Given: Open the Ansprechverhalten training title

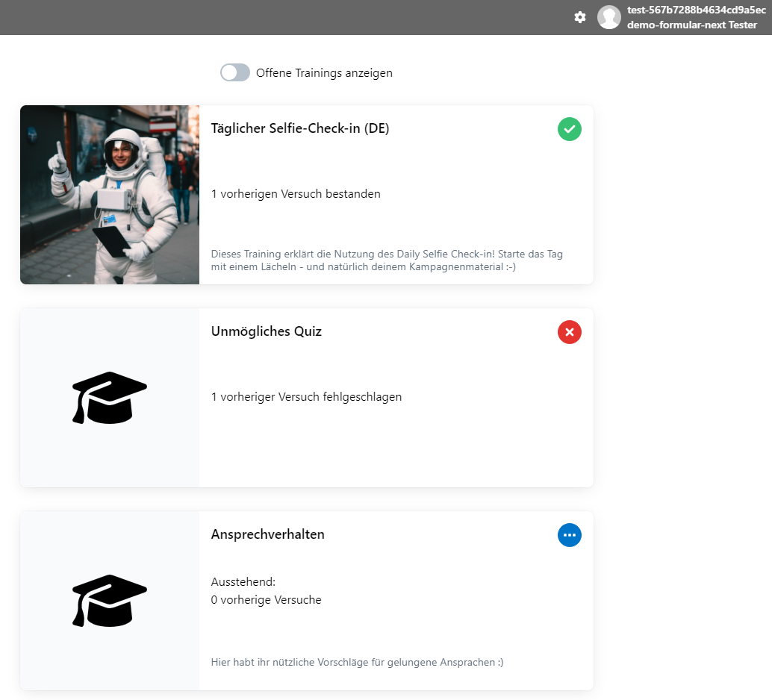Looking at the screenshot, I should coord(268,534).
